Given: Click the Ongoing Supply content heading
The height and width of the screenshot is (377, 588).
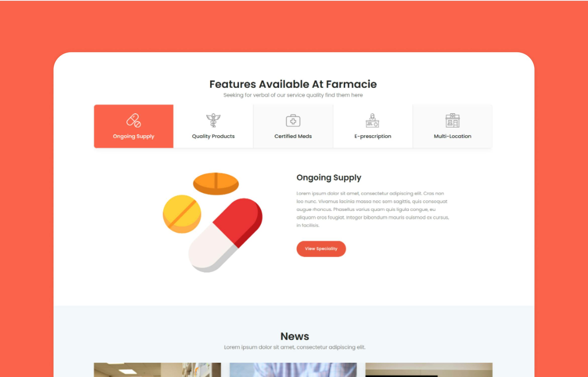Looking at the screenshot, I should [329, 178].
